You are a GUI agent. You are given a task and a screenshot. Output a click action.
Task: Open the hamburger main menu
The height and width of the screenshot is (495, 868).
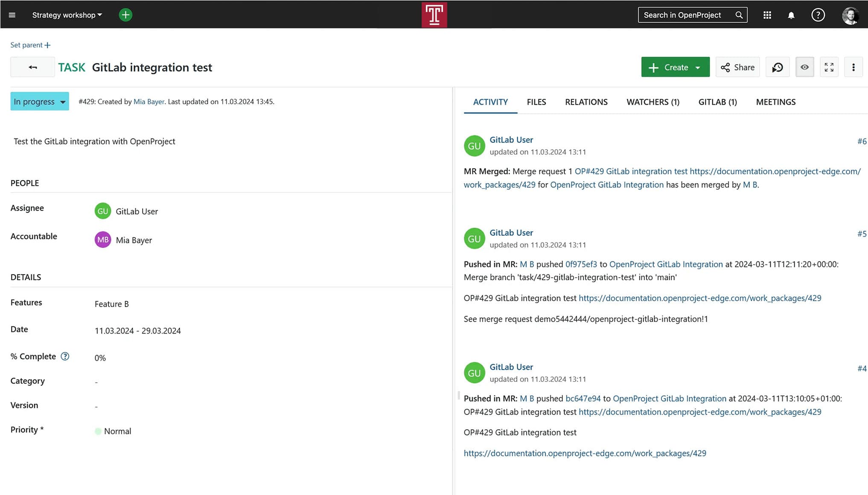tap(12, 15)
